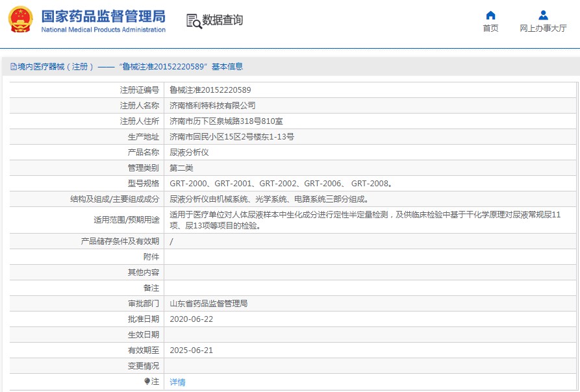Click the 国家药品监督管理局 site title
This screenshot has width=580, height=392.
103,17
